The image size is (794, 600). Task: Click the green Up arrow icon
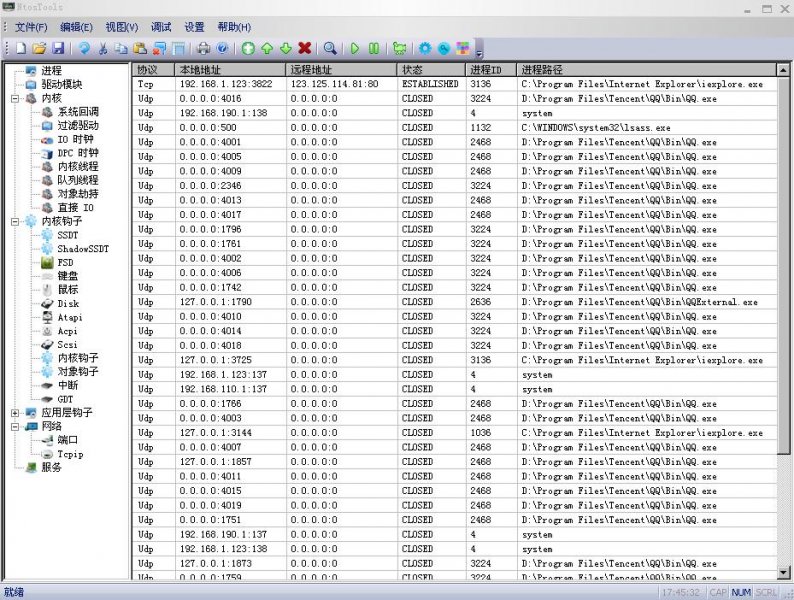coord(267,49)
